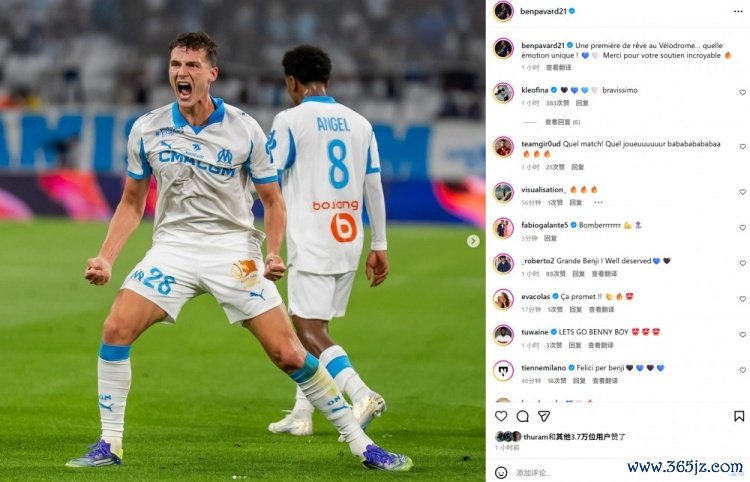Open comments using the speech bubble icon
The height and width of the screenshot is (482, 750).
(522, 416)
